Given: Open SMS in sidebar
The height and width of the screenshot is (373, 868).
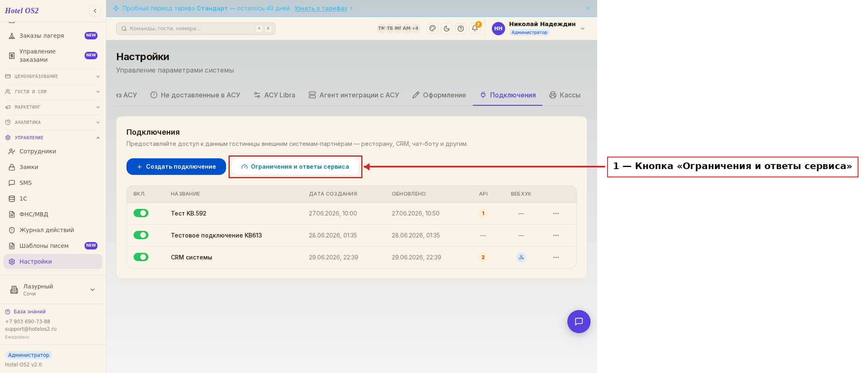Looking at the screenshot, I should click(53, 183).
